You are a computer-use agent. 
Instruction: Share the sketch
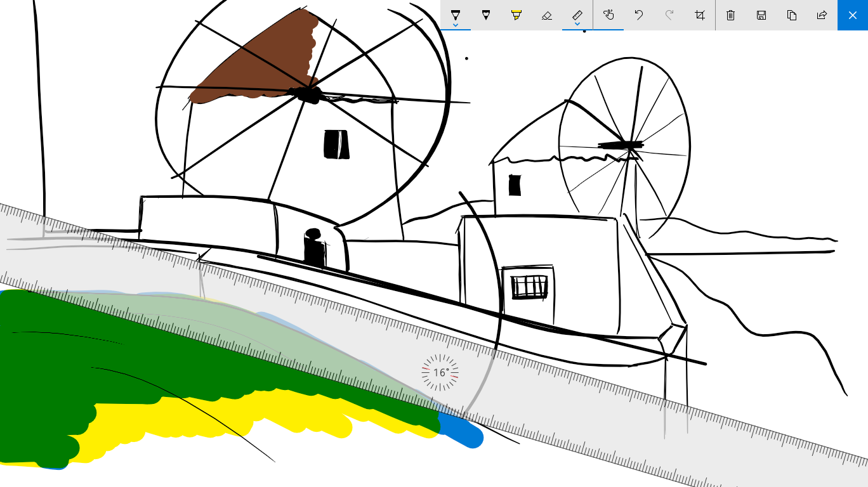(x=822, y=15)
